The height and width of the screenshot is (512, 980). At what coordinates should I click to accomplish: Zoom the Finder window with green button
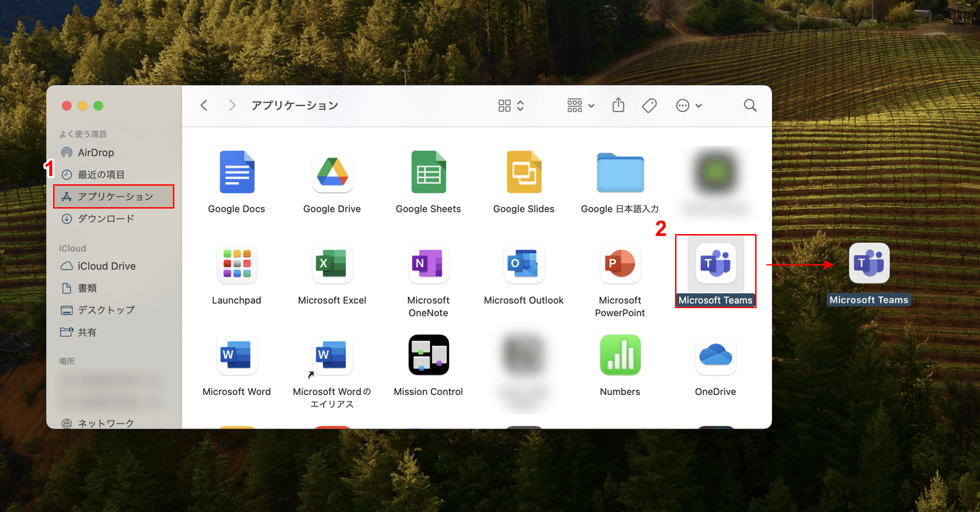coord(98,106)
